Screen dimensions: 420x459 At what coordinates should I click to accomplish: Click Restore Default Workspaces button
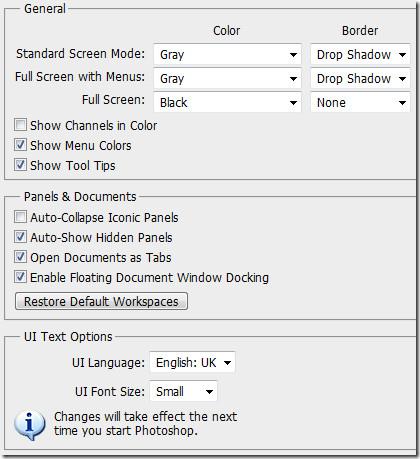(x=101, y=301)
